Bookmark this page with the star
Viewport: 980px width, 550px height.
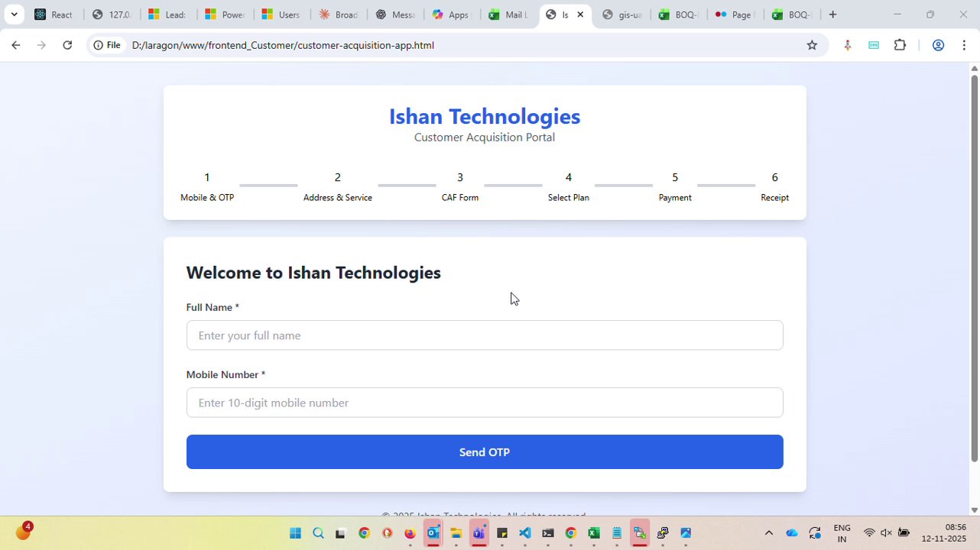coord(812,45)
